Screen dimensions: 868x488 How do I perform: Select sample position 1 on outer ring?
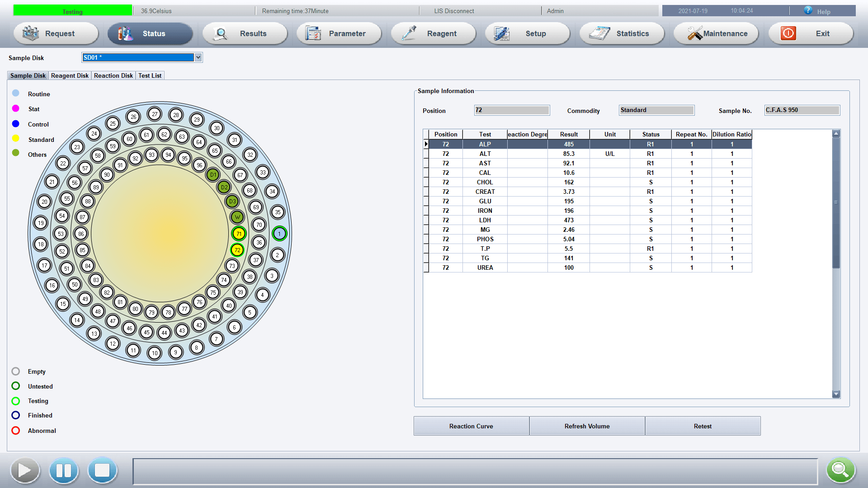[x=279, y=234]
